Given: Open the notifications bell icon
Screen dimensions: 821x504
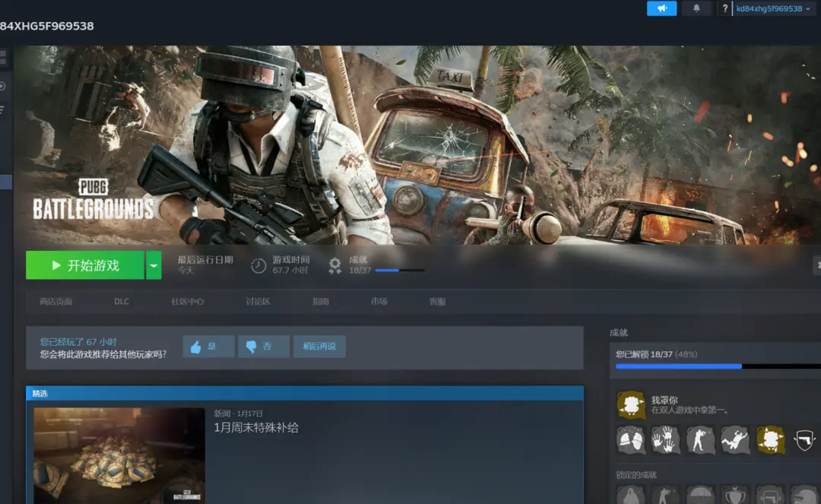Looking at the screenshot, I should tap(696, 8).
